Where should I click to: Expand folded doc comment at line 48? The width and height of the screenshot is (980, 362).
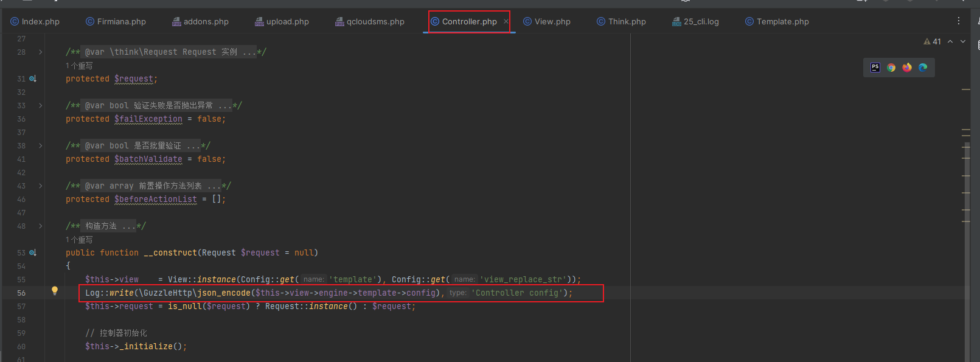pyautogui.click(x=41, y=226)
